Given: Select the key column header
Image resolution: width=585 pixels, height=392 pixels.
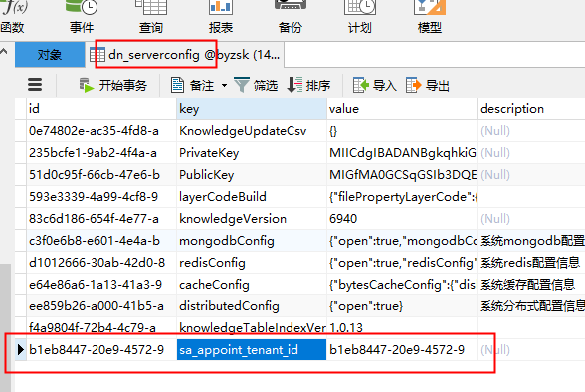Looking at the screenshot, I should click(252, 109).
